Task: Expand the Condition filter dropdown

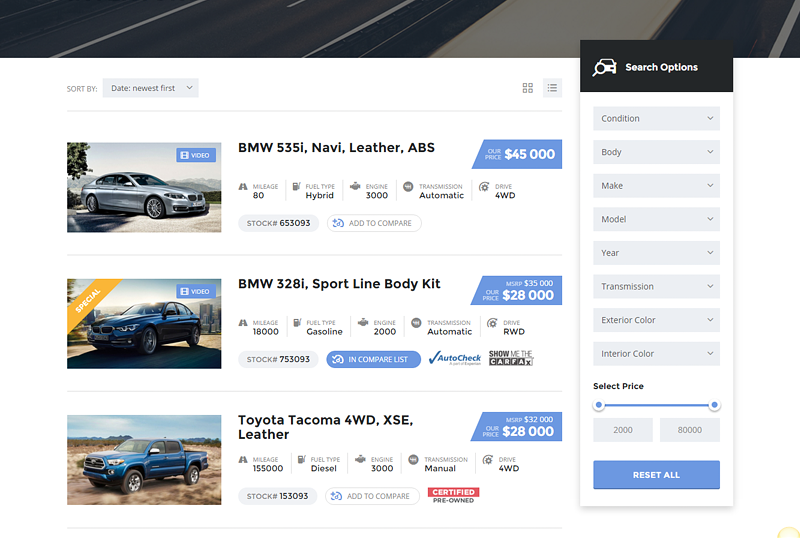Action: pos(656,118)
